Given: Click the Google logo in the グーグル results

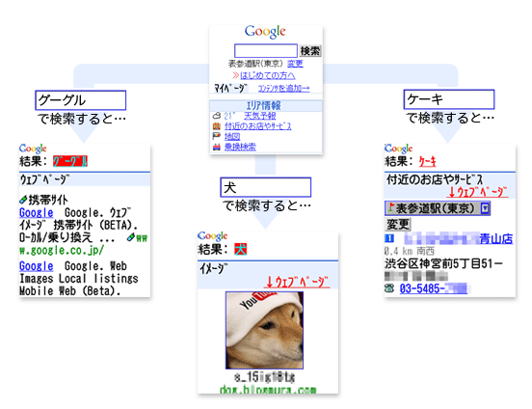Looking at the screenshot, I should (x=33, y=149).
